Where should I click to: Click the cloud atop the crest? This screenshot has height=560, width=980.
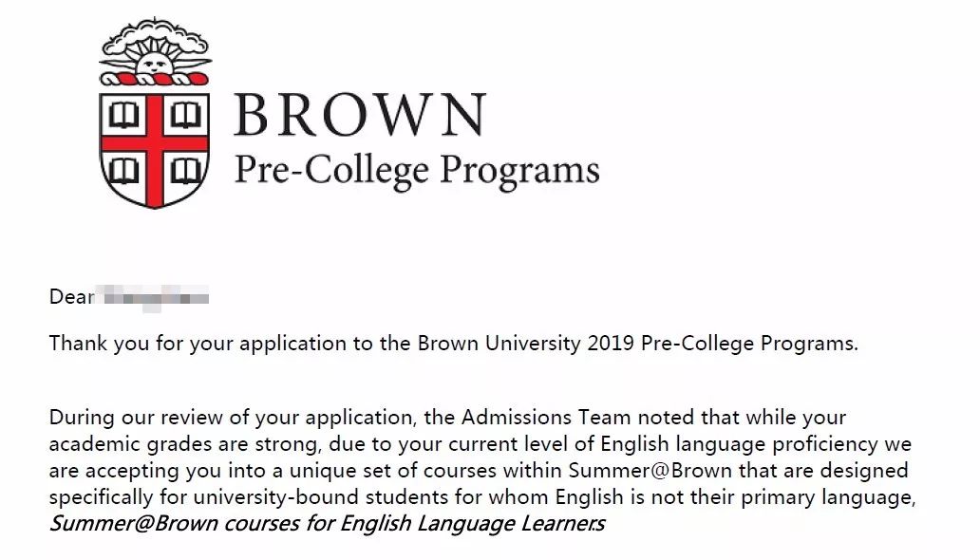[x=154, y=38]
